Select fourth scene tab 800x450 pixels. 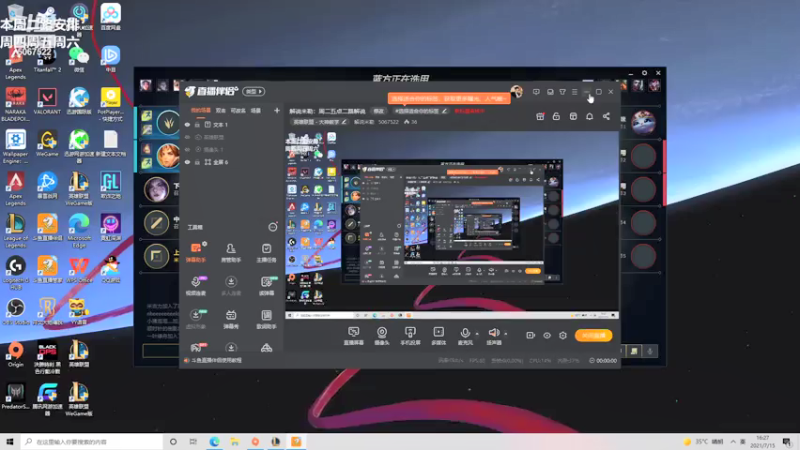pyautogui.click(x=256, y=110)
